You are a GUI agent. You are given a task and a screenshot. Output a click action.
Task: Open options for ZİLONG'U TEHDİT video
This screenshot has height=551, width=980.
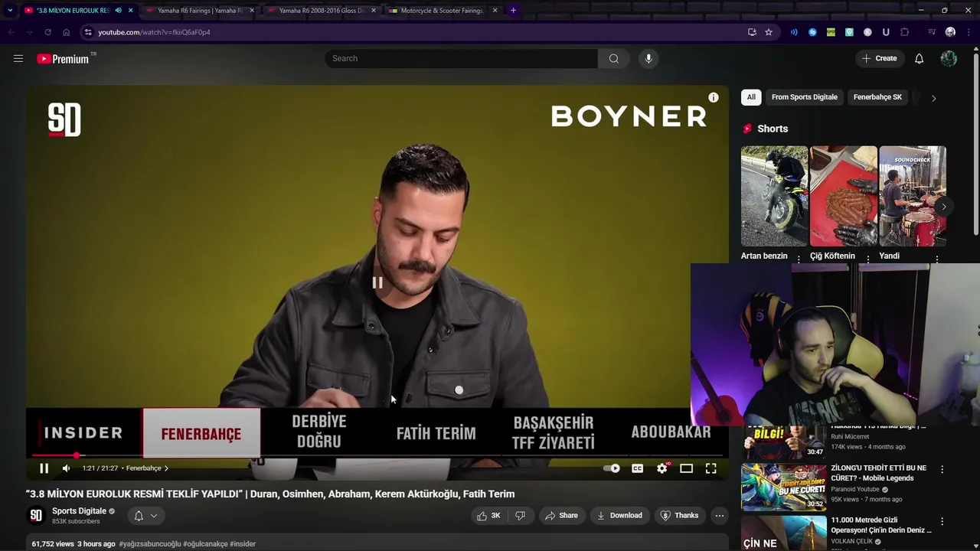point(942,469)
